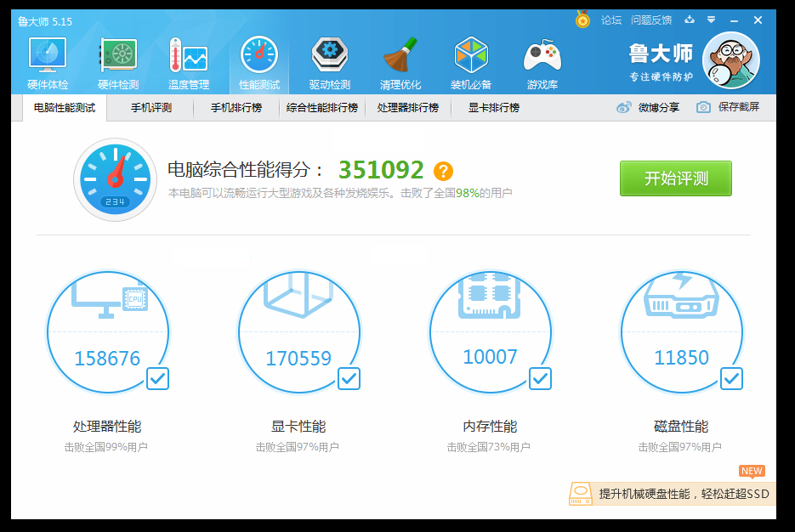Screen dimensions: 795x532
Task: Click the graphics card circle 170559
Action: (298, 332)
